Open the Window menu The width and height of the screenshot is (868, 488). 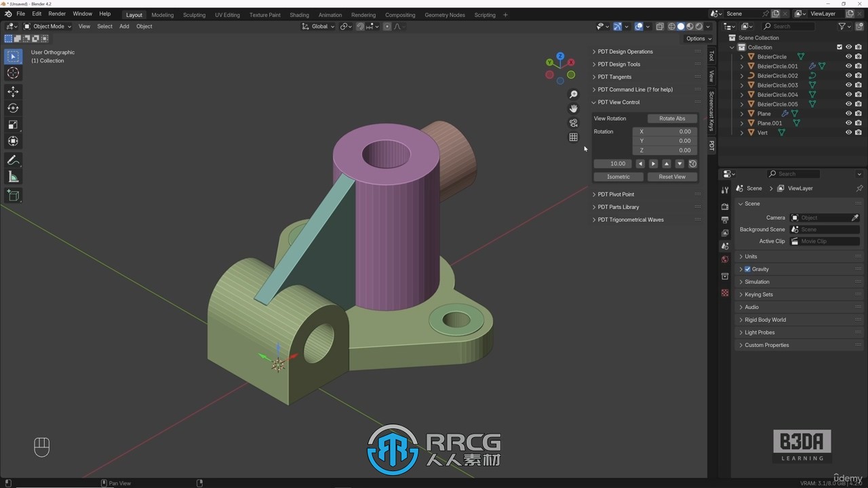click(82, 14)
